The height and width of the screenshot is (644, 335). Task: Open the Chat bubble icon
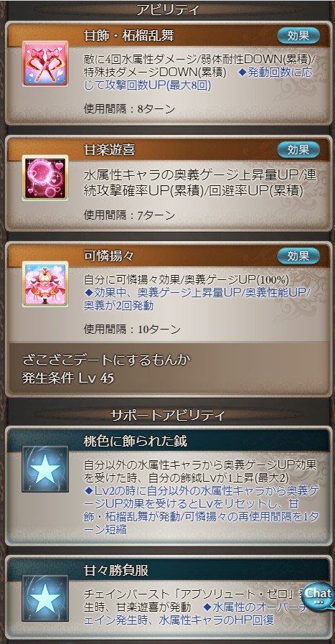(319, 594)
